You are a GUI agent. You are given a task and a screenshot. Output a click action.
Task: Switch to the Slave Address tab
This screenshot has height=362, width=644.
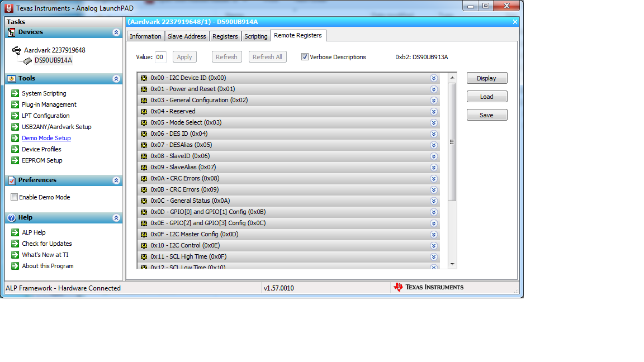tap(187, 36)
